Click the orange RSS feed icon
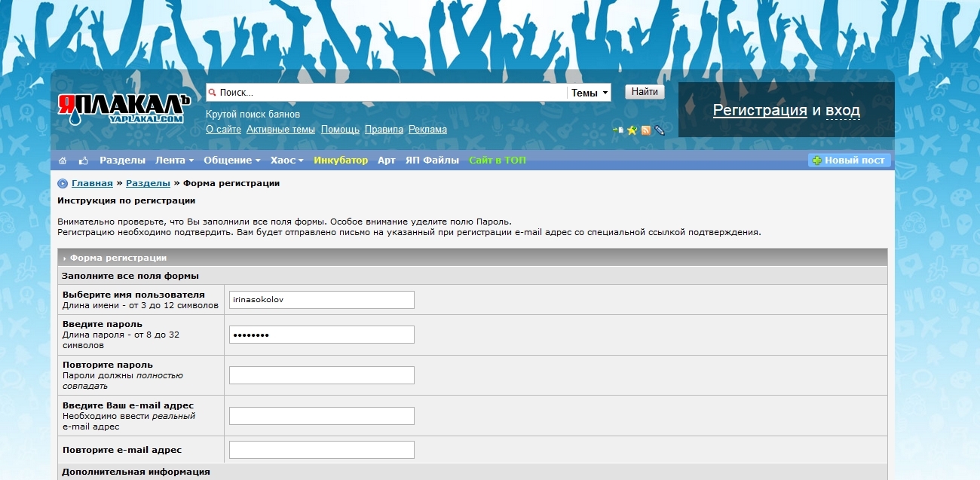This screenshot has width=980, height=480. pyautogui.click(x=646, y=130)
